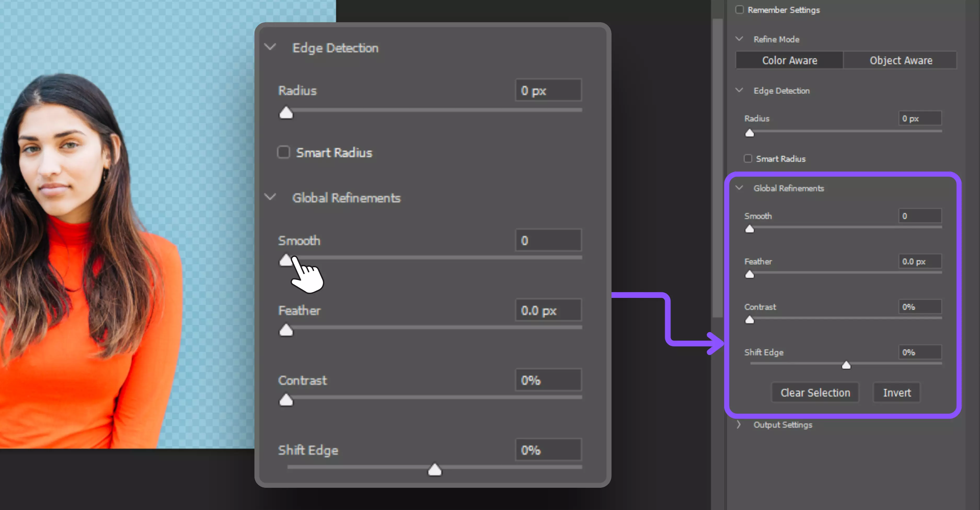Click the Feather value field in the enlarged panel
This screenshot has width=980, height=510.
tap(548, 310)
